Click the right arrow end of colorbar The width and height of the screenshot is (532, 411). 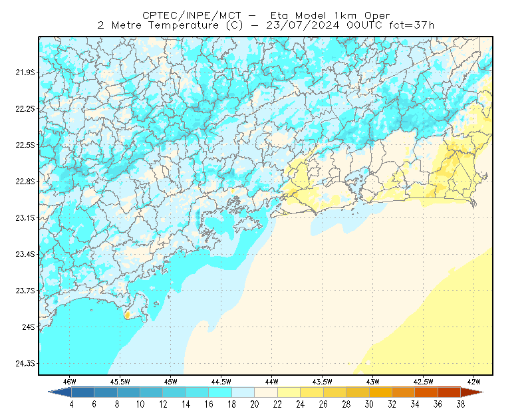pyautogui.click(x=472, y=392)
